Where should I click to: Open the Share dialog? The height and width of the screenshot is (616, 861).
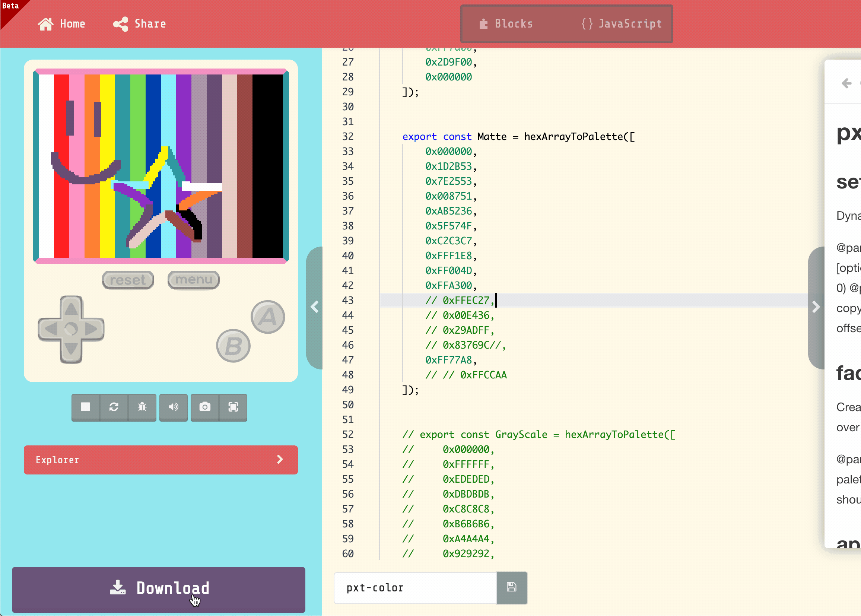tap(140, 24)
